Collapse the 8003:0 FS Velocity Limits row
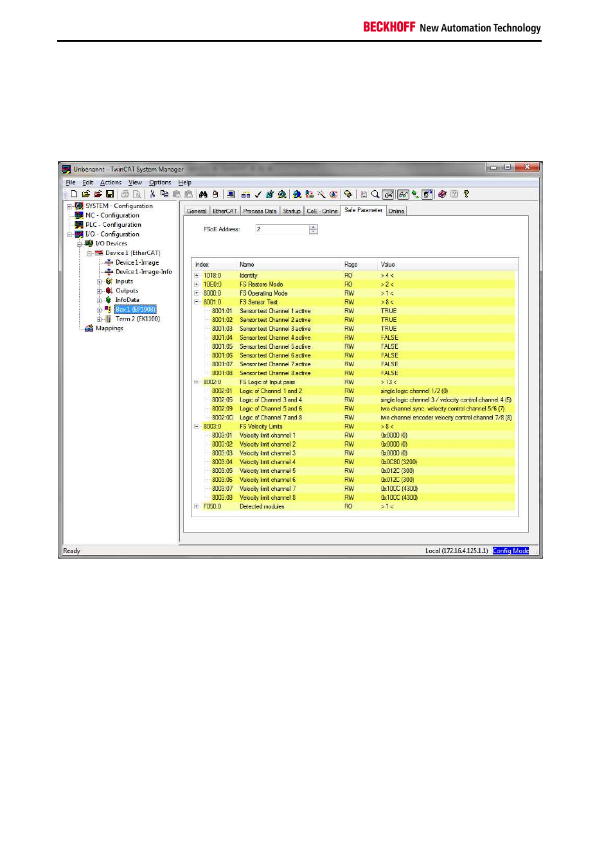This screenshot has width=613, height=868. click(x=197, y=427)
